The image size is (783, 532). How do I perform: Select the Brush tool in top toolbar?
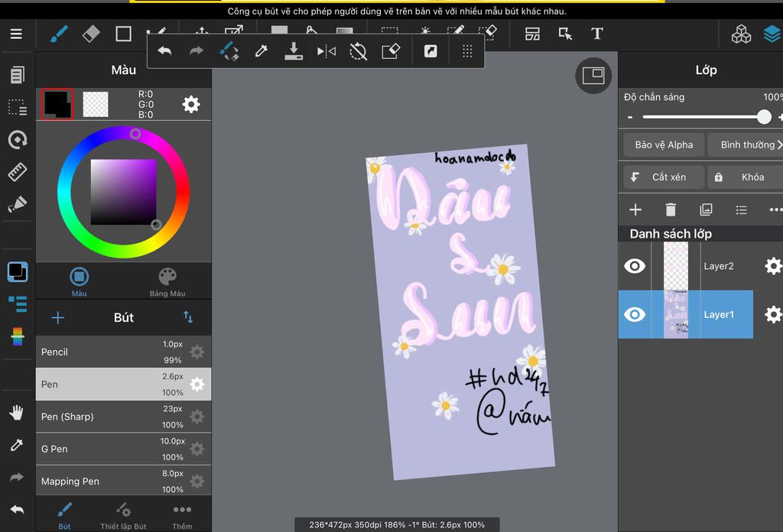point(59,34)
